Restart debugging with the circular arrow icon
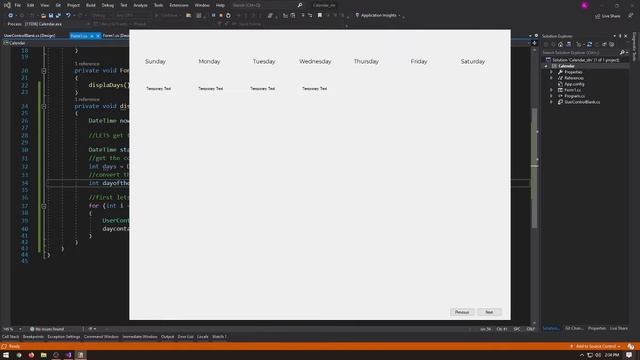 tap(228, 16)
